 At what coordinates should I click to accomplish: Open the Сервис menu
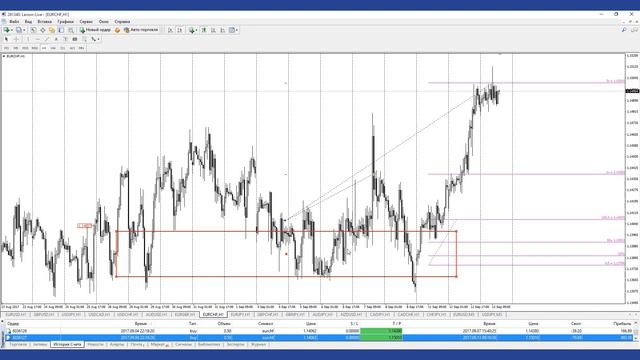coord(86,22)
